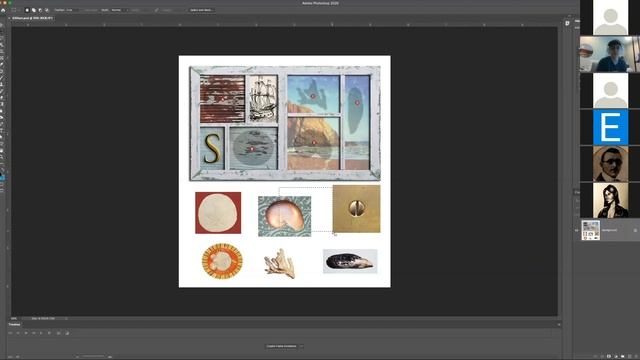Go to the Photoshop Home screen icon
The height and width of the screenshot is (360, 640).
coord(3,10)
